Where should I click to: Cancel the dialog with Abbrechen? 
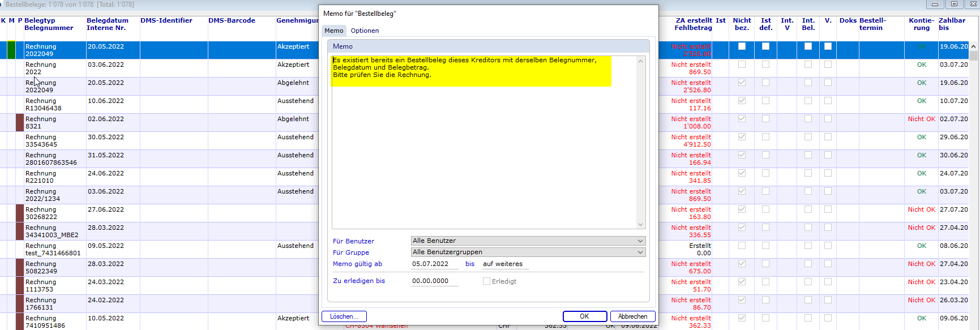[x=632, y=316]
